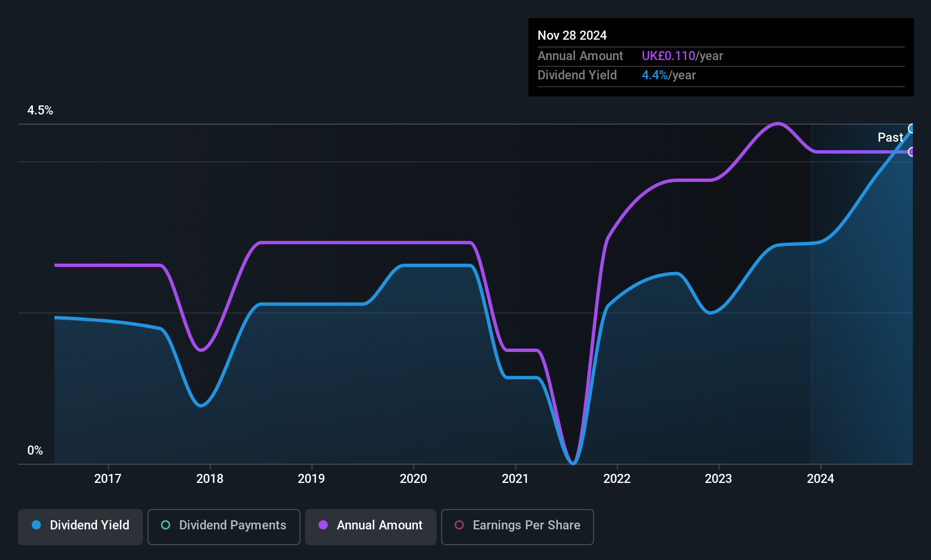
Task: Click the UK£0.110/year annual amount value
Action: click(x=682, y=56)
